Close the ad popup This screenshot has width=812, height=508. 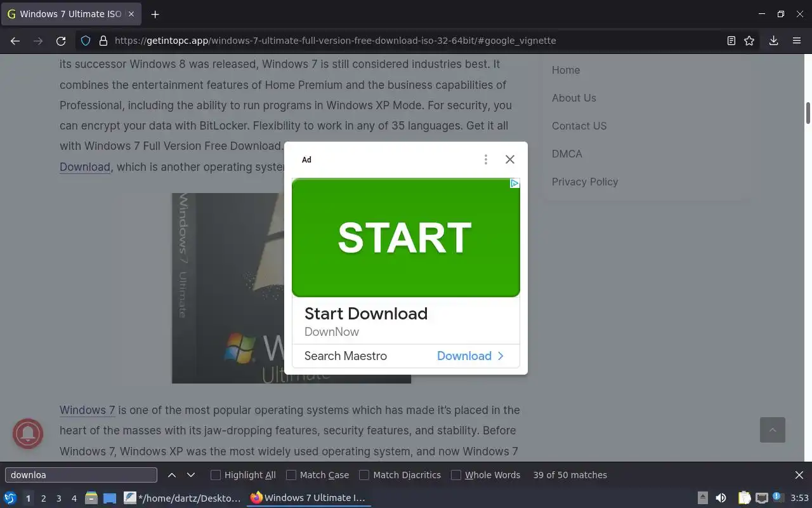[510, 159]
